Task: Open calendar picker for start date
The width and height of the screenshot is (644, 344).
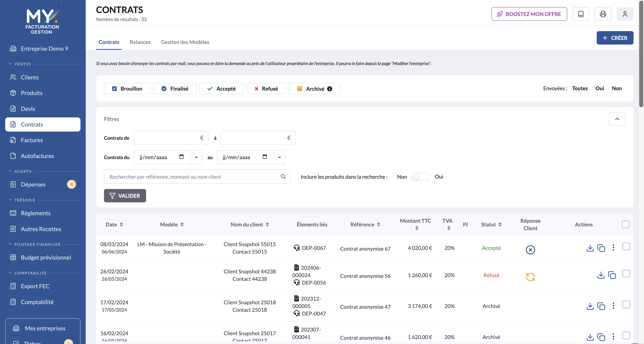Action: 181,157
